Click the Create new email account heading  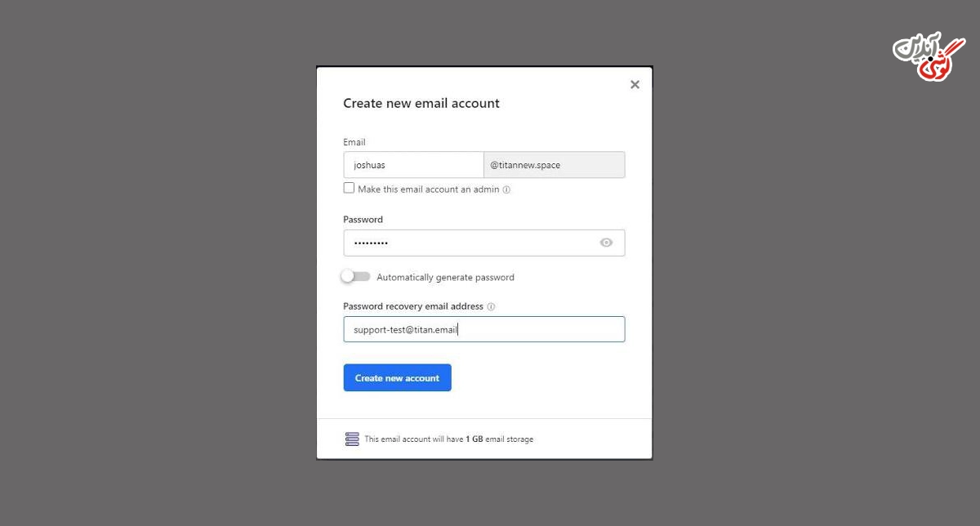pos(421,104)
